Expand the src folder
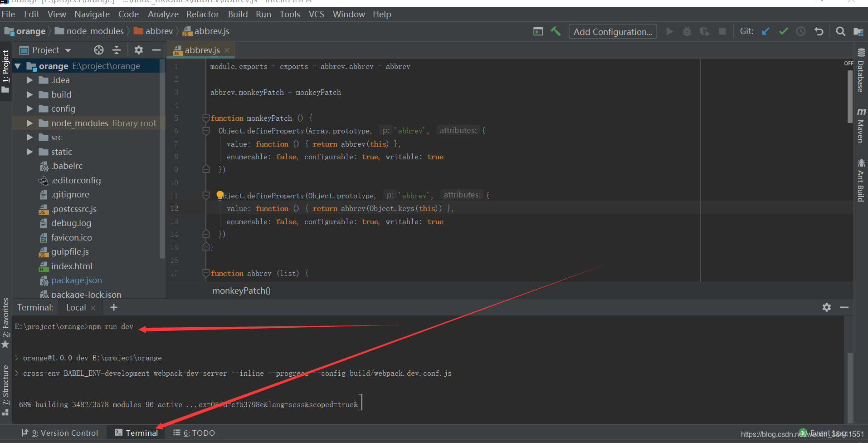The height and width of the screenshot is (443, 868). [30, 138]
